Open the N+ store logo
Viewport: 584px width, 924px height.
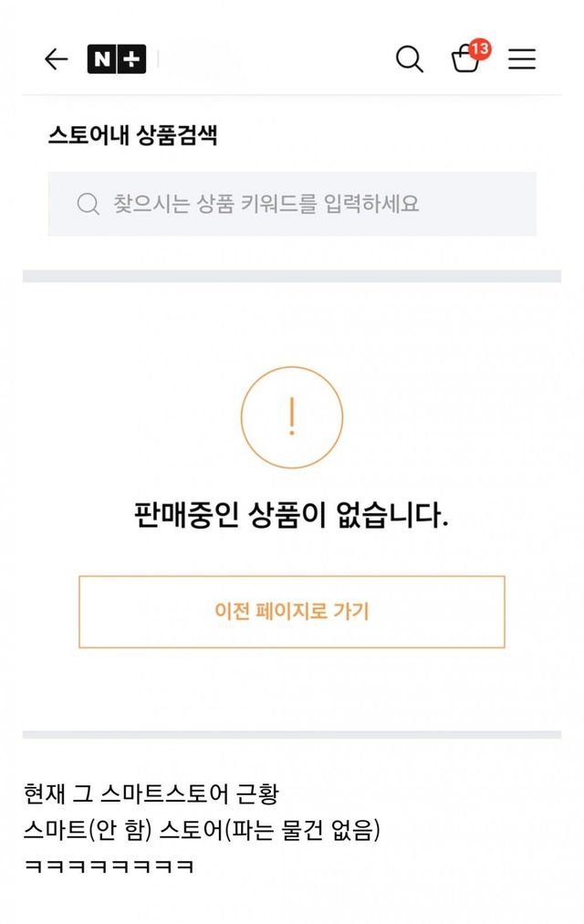[x=117, y=59]
